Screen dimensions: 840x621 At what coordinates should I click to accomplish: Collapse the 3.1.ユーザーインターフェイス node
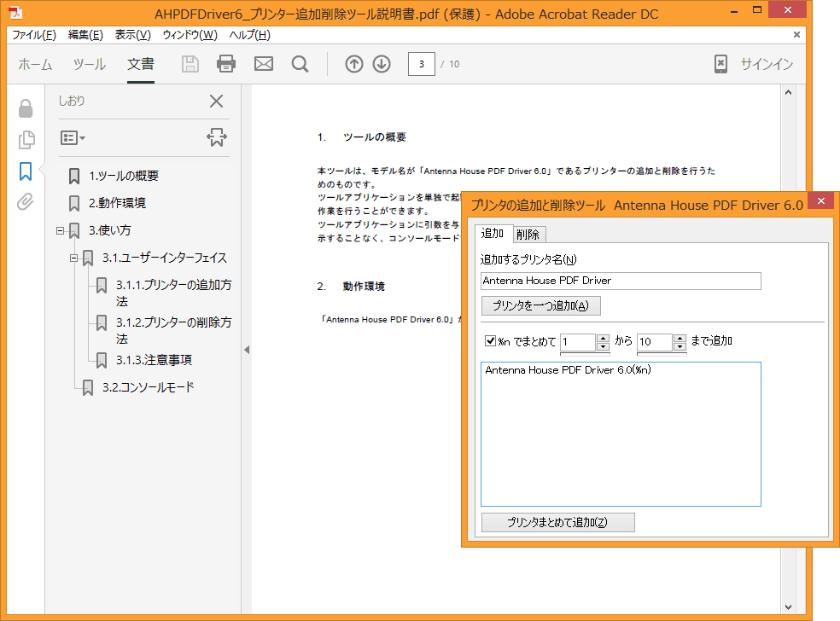pyautogui.click(x=73, y=258)
